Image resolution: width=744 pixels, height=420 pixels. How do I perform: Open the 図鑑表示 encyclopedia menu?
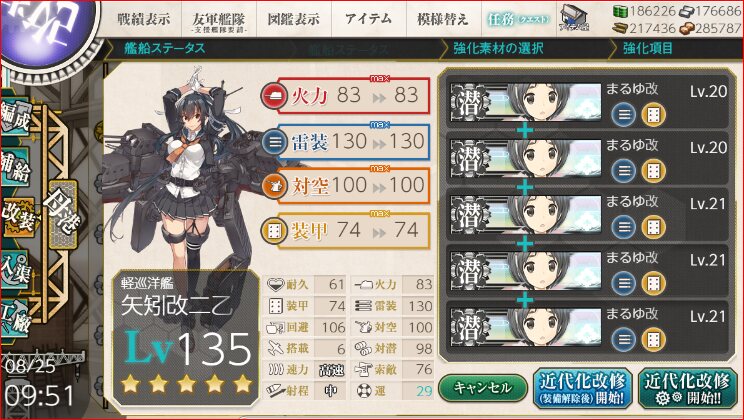[294, 19]
